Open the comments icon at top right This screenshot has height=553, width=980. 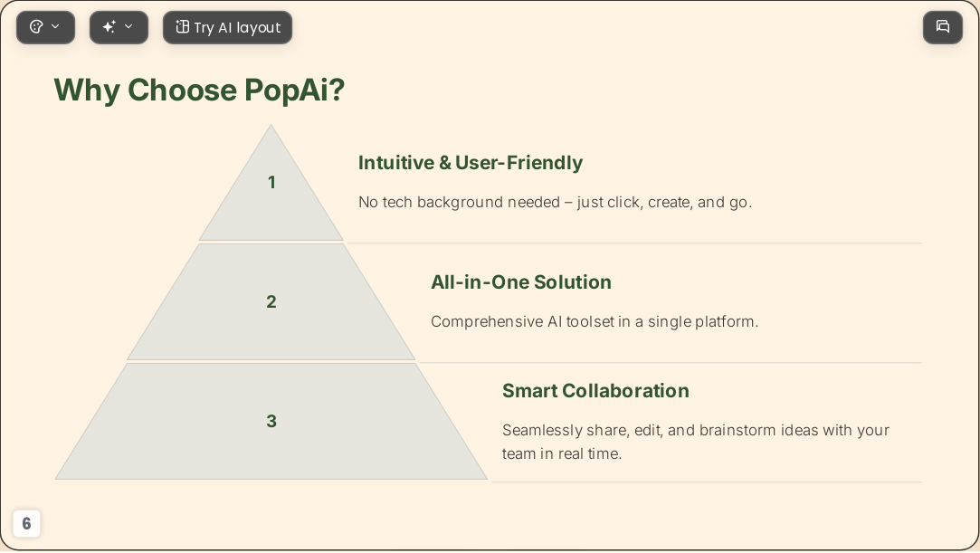point(943,27)
